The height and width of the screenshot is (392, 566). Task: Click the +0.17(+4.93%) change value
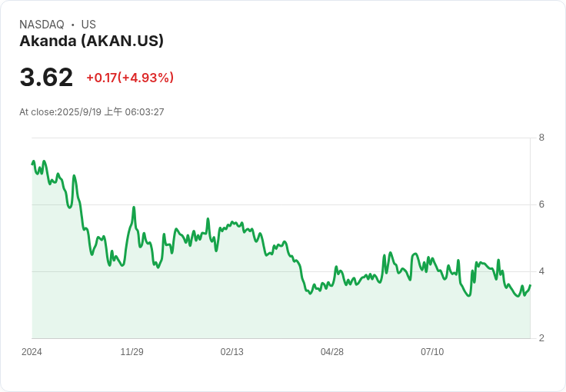(130, 78)
